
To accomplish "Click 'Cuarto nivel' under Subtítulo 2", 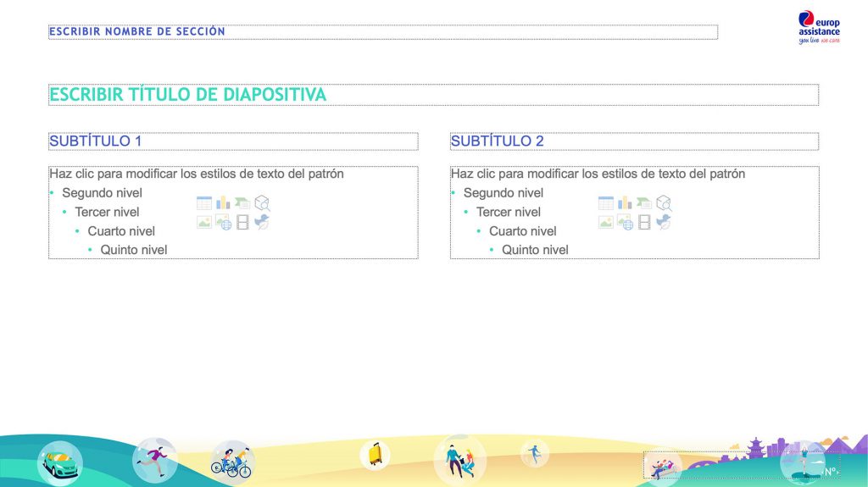I will (522, 231).
